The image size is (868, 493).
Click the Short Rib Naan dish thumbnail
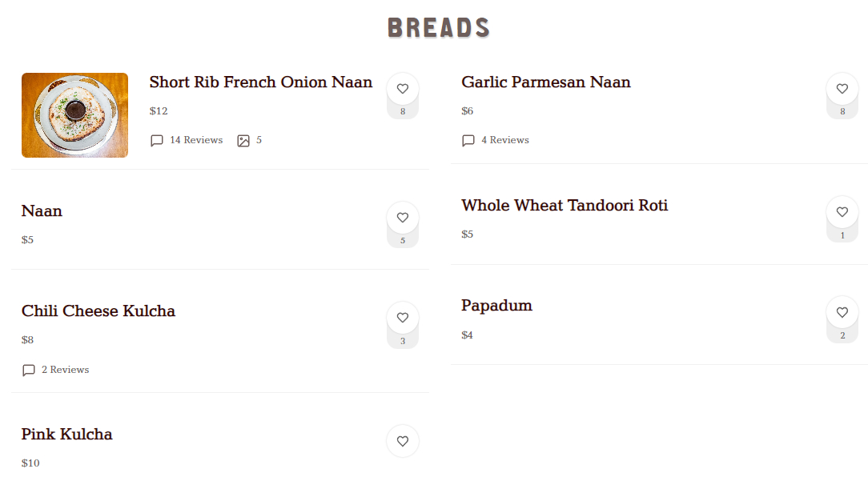(74, 115)
